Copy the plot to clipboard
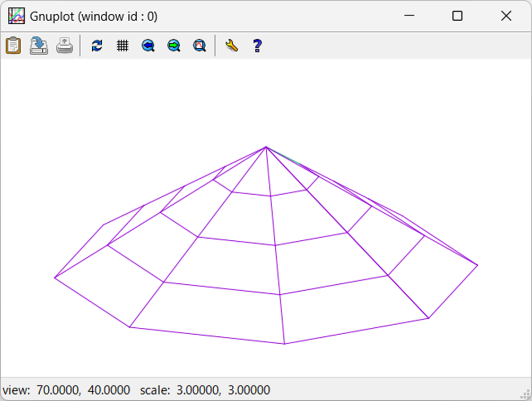This screenshot has width=532, height=401. tap(13, 46)
